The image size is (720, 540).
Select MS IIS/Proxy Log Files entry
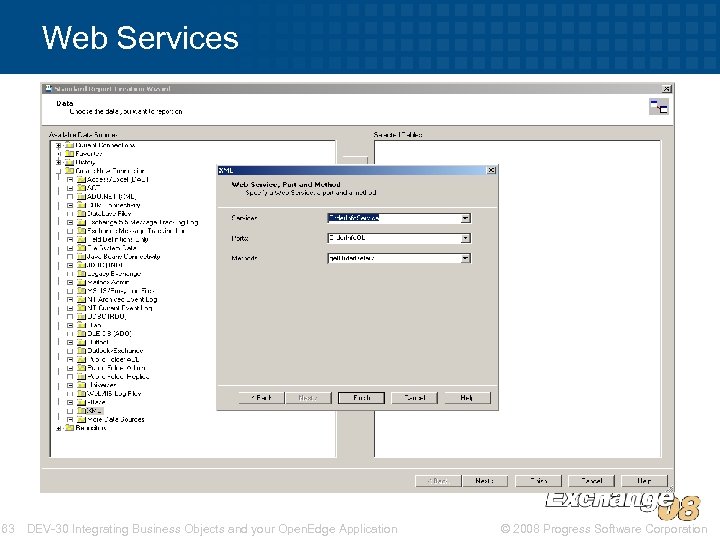point(120,291)
